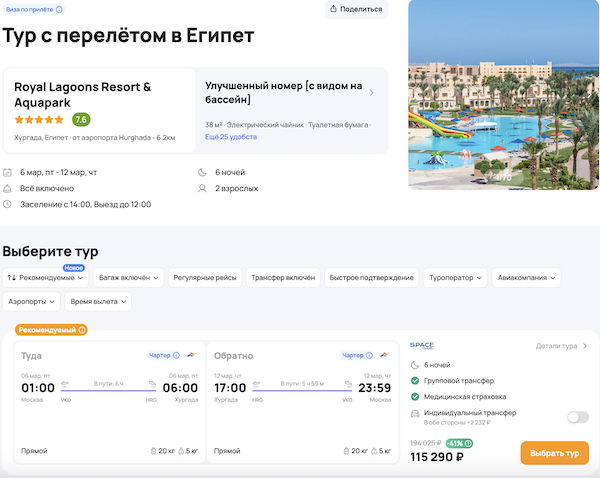Expand the Туроператор filter dropdown

tap(456, 277)
